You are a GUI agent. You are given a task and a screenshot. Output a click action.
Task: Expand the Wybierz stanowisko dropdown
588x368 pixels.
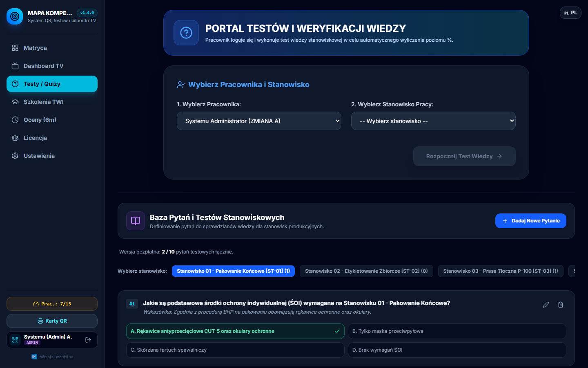tap(433, 121)
